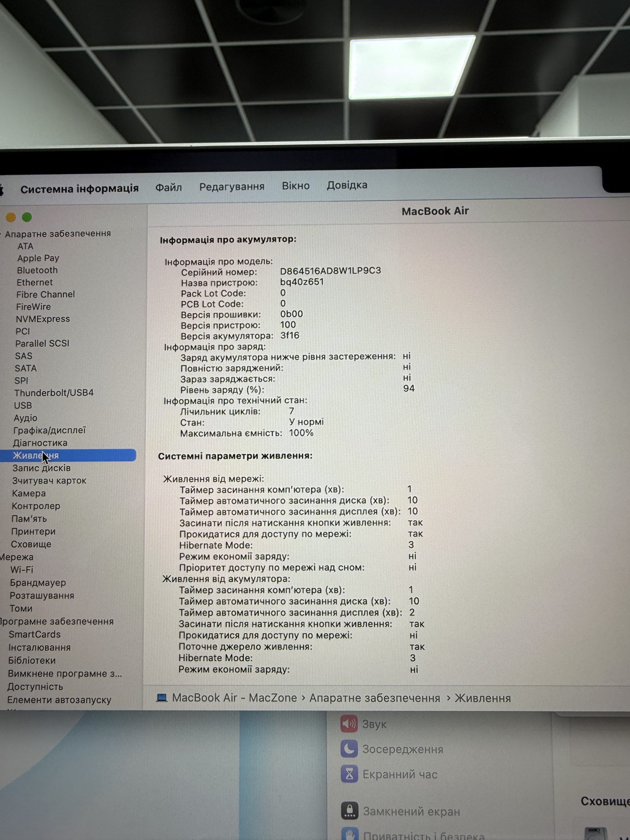This screenshot has height=840, width=630.
Task: Open Екранний час in the System Settings window
Action: pyautogui.click(x=389, y=774)
